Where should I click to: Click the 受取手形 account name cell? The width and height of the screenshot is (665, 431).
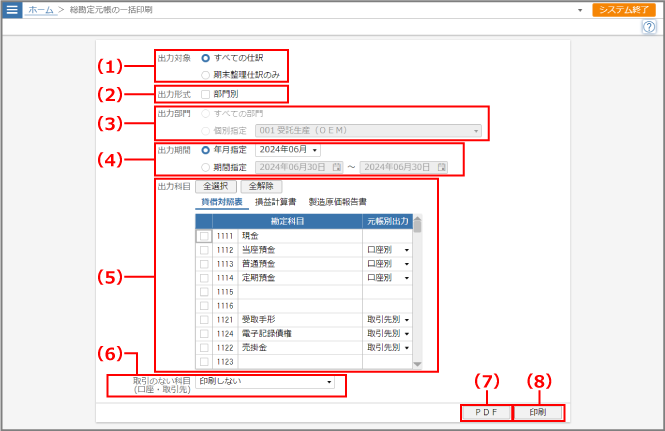pyautogui.click(x=300, y=320)
